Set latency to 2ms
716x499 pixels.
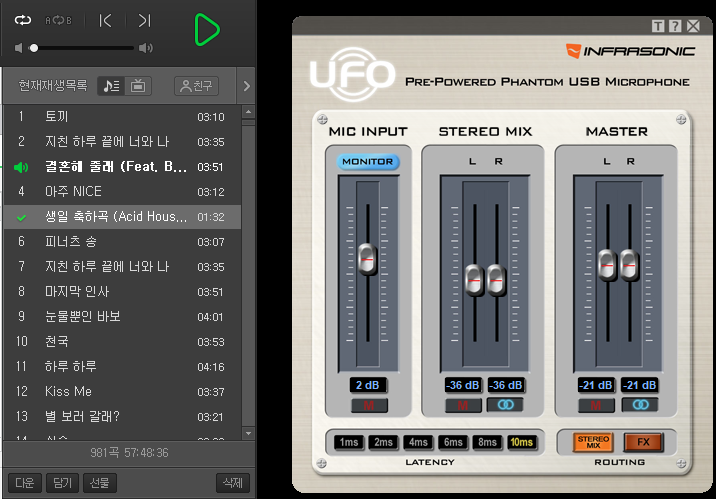pos(384,442)
